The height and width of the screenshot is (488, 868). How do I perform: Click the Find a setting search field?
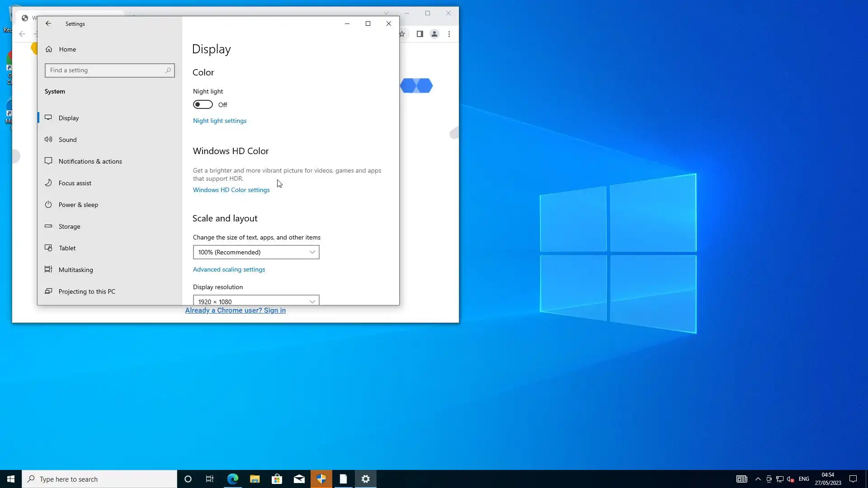[105, 70]
